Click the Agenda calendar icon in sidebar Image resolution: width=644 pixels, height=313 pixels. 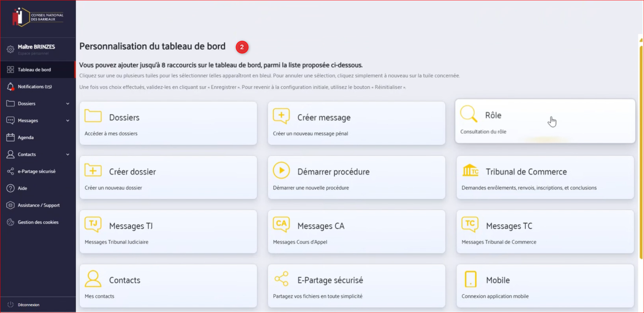pos(10,137)
